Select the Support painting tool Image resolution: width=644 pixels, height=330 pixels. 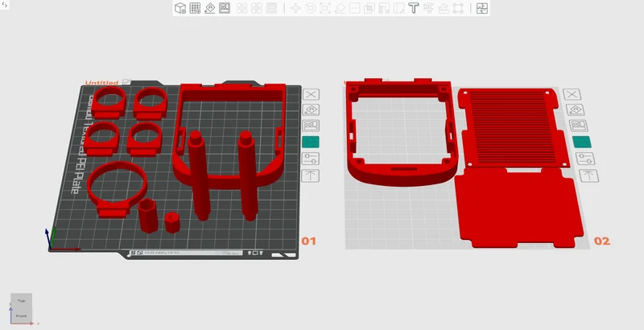point(385,8)
